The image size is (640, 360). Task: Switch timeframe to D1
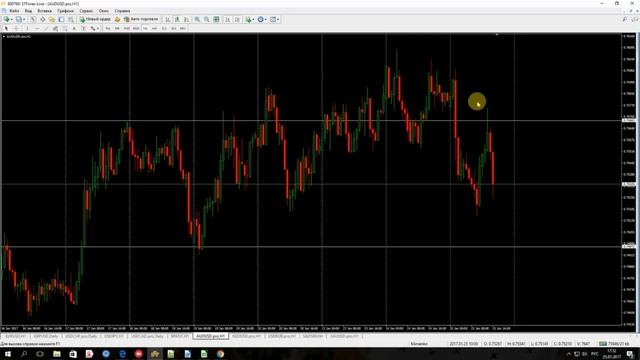click(164, 28)
